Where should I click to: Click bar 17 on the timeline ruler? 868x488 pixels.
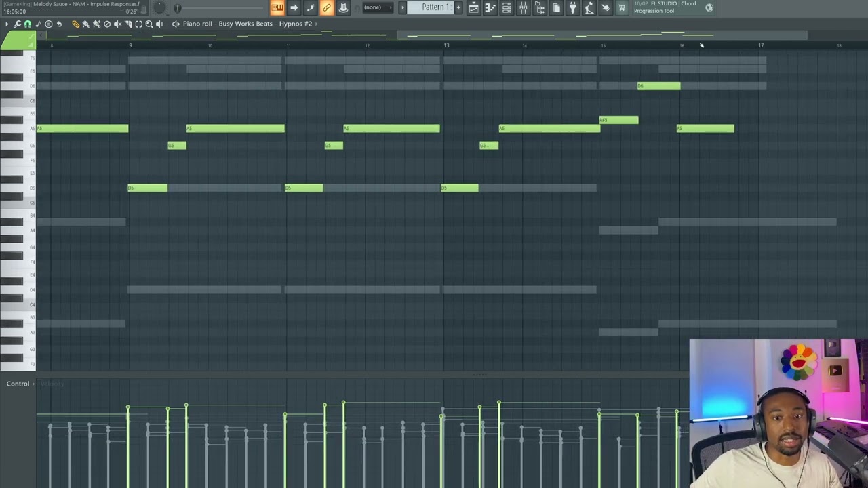[x=761, y=45]
